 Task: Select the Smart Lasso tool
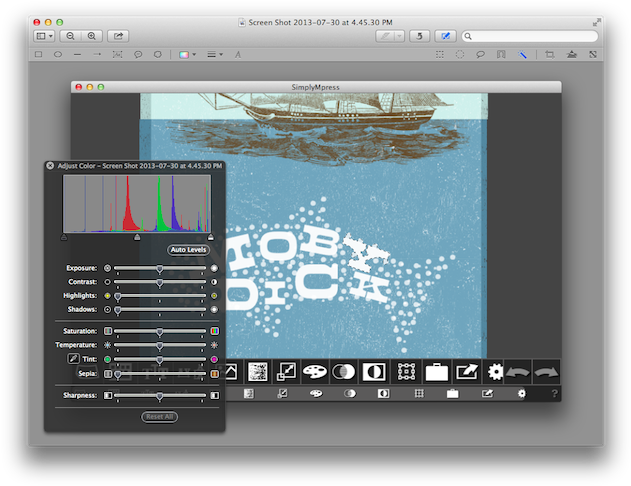coord(501,54)
